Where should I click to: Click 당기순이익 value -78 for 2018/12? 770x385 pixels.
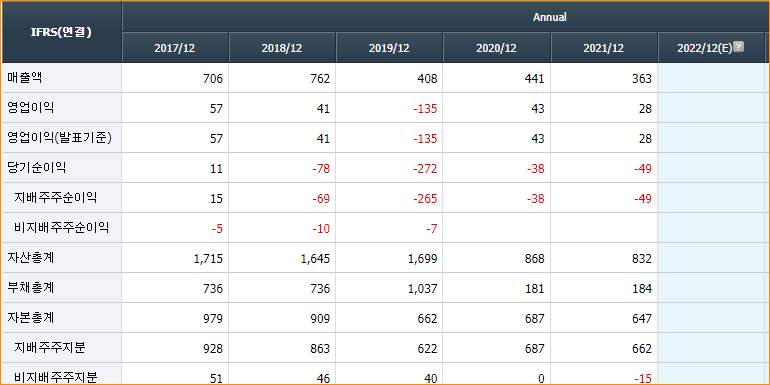pyautogui.click(x=321, y=168)
